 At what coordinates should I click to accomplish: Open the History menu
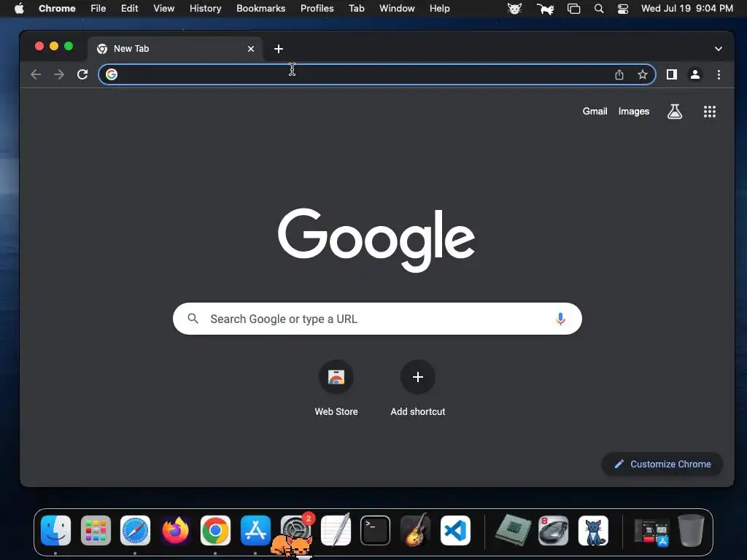pyautogui.click(x=205, y=8)
